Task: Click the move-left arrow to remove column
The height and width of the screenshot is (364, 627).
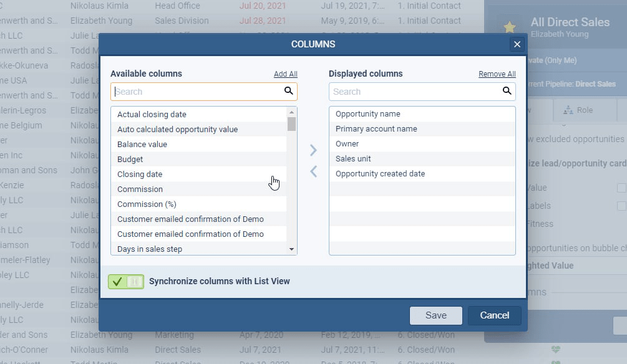Action: tap(313, 171)
